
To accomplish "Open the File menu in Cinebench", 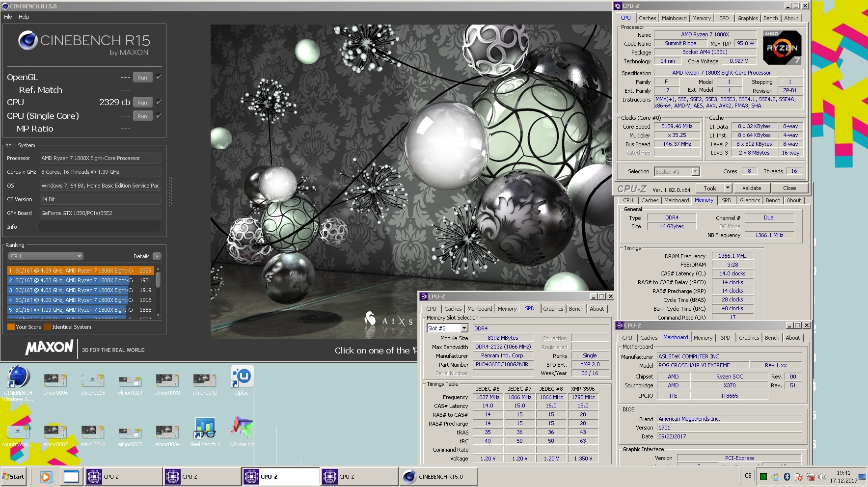I will pos(8,17).
